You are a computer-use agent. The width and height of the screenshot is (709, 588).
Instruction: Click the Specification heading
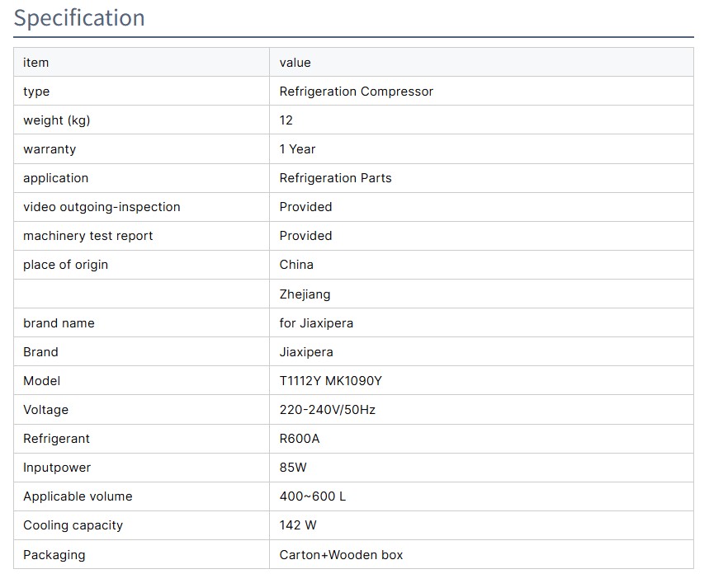[x=79, y=18]
